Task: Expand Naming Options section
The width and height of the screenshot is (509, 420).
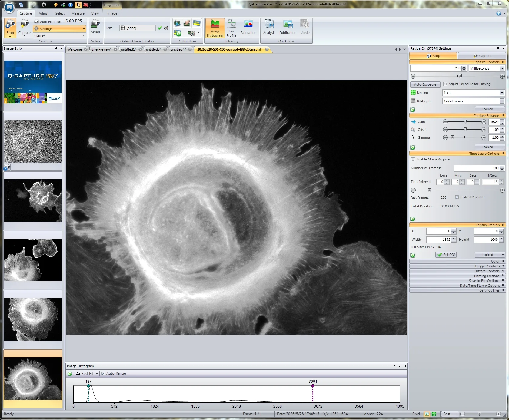Action: pyautogui.click(x=457, y=276)
